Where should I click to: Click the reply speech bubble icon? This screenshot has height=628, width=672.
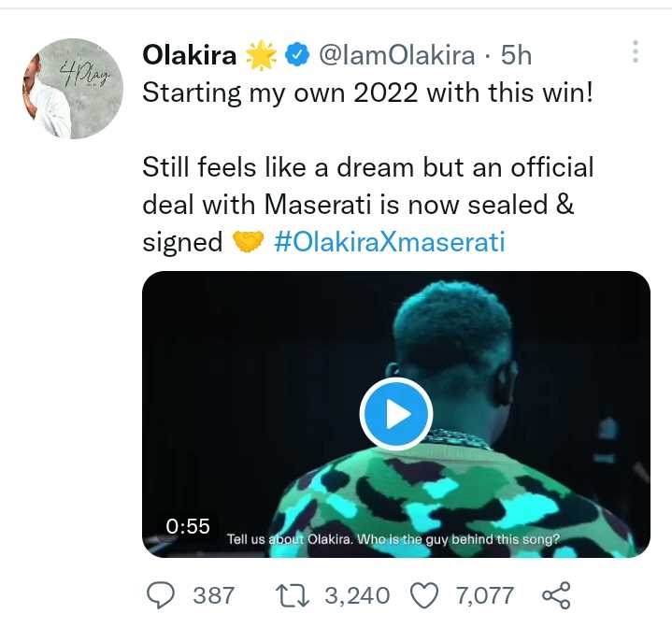[x=163, y=594]
